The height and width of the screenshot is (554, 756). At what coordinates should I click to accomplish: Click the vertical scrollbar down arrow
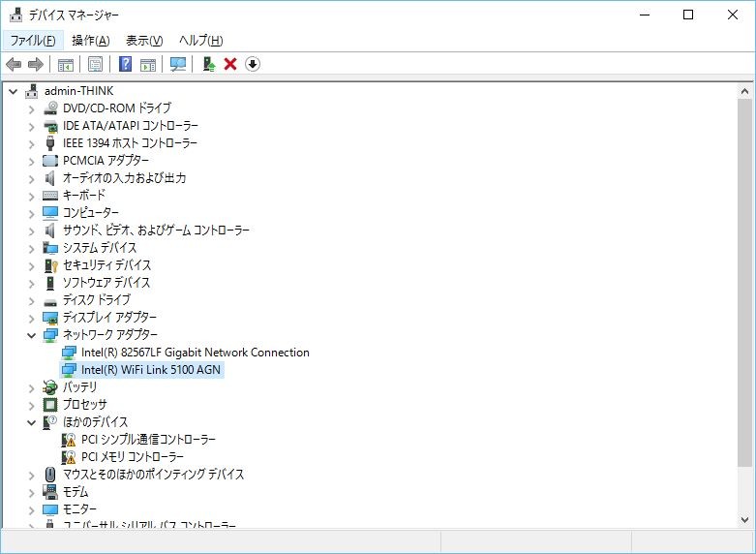(744, 520)
